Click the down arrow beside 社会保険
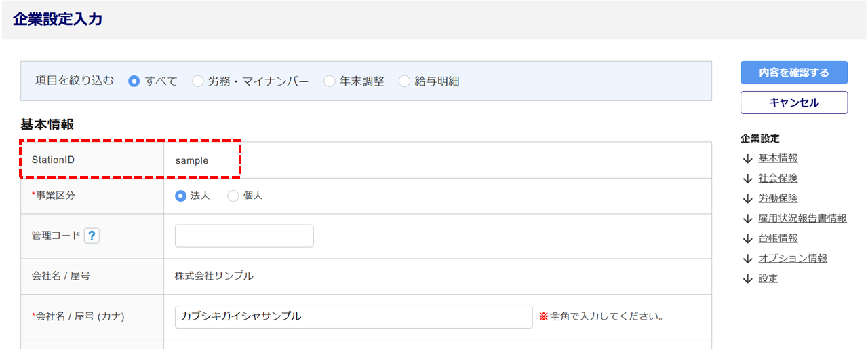The width and height of the screenshot is (868, 349). click(748, 179)
